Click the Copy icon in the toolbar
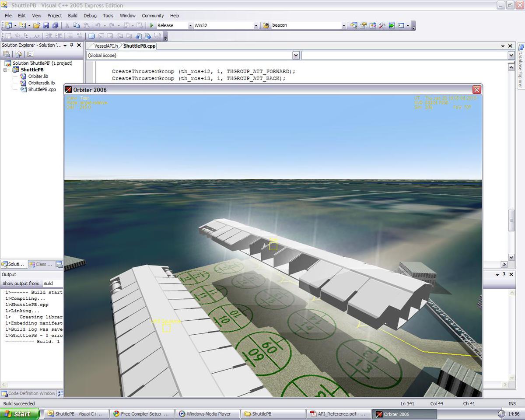The width and height of the screenshot is (525, 420). pos(77,25)
